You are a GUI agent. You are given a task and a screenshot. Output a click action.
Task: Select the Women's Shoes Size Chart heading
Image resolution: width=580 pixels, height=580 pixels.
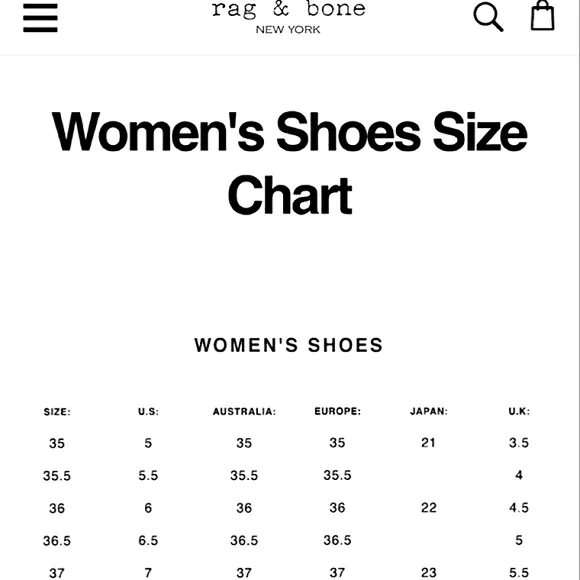pyautogui.click(x=290, y=163)
